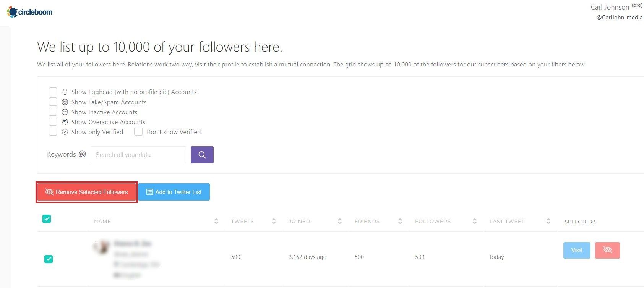Click the verified badge icon beside Show only Verified
The width and height of the screenshot is (644, 288).
(x=65, y=131)
